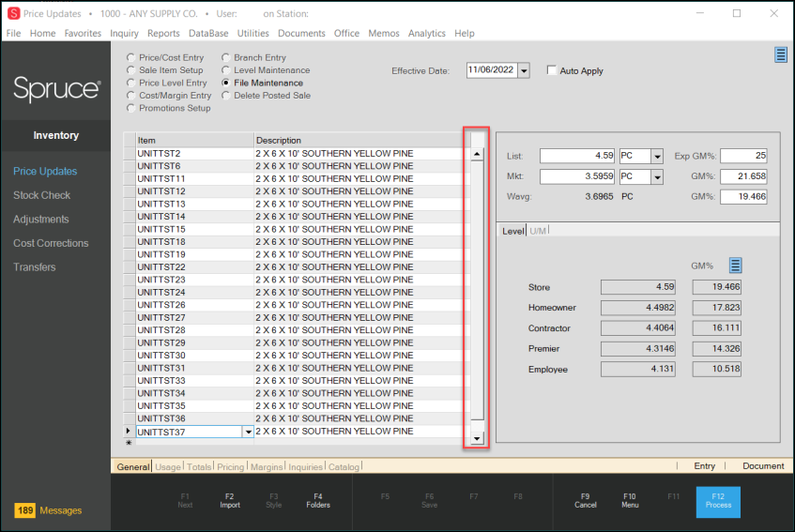Click the row marker arrow beside UNITTST37
This screenshot has width=795, height=532.
click(x=129, y=432)
